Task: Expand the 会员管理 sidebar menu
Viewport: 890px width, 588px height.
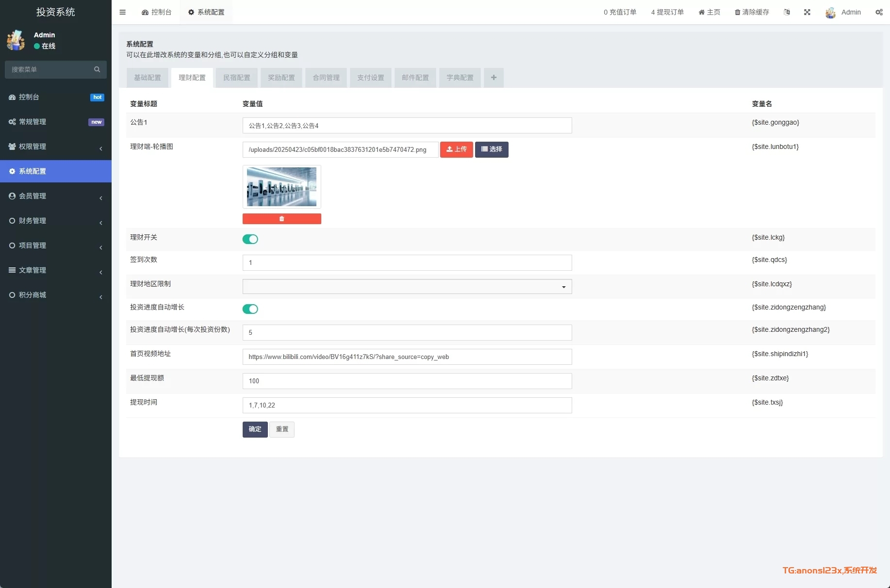Action: point(55,196)
